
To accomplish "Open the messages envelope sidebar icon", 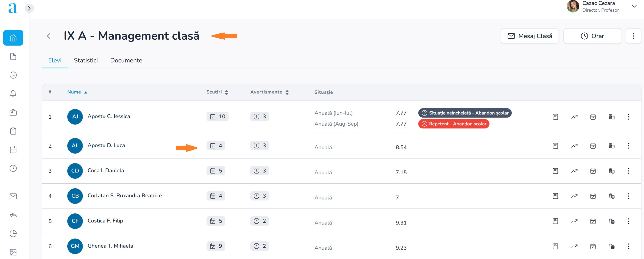I will pyautogui.click(x=13, y=196).
